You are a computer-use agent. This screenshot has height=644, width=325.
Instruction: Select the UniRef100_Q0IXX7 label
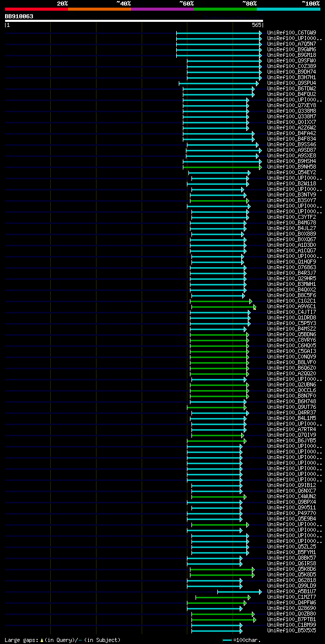pyautogui.click(x=291, y=122)
